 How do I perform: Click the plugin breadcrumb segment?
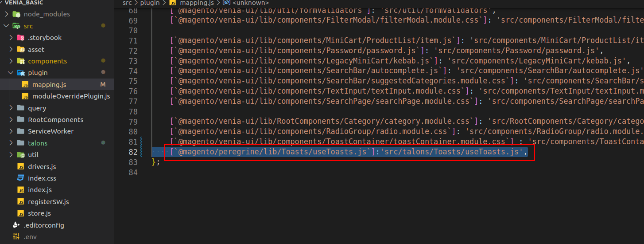[150, 3]
